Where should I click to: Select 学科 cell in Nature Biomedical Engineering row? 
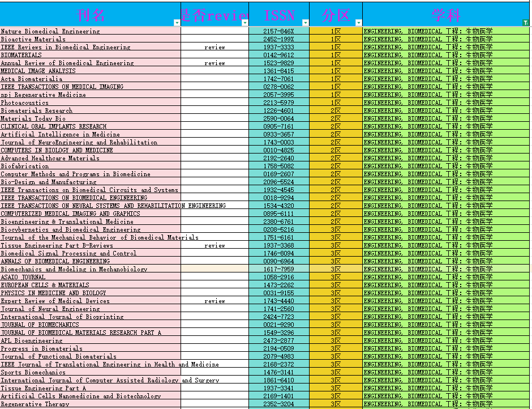(446, 31)
